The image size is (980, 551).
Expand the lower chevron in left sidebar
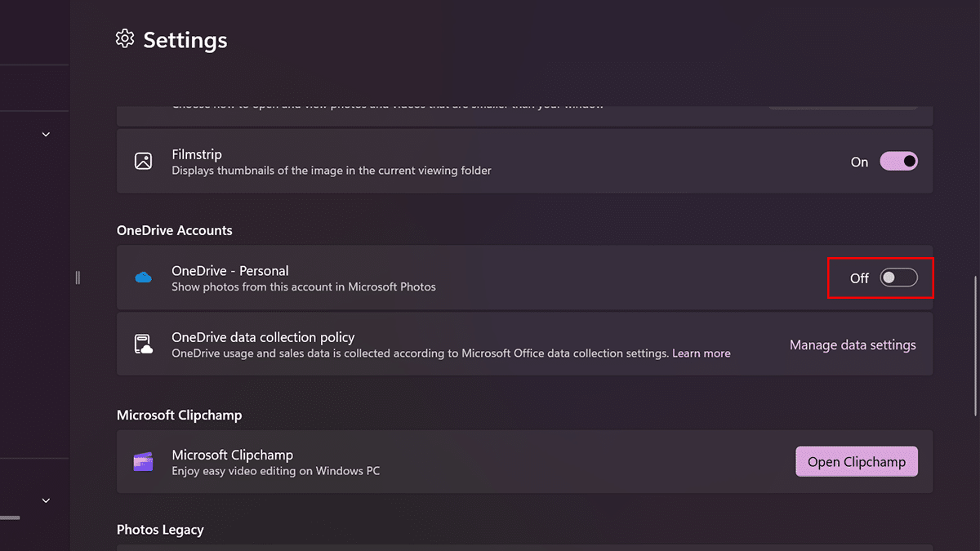coord(46,500)
